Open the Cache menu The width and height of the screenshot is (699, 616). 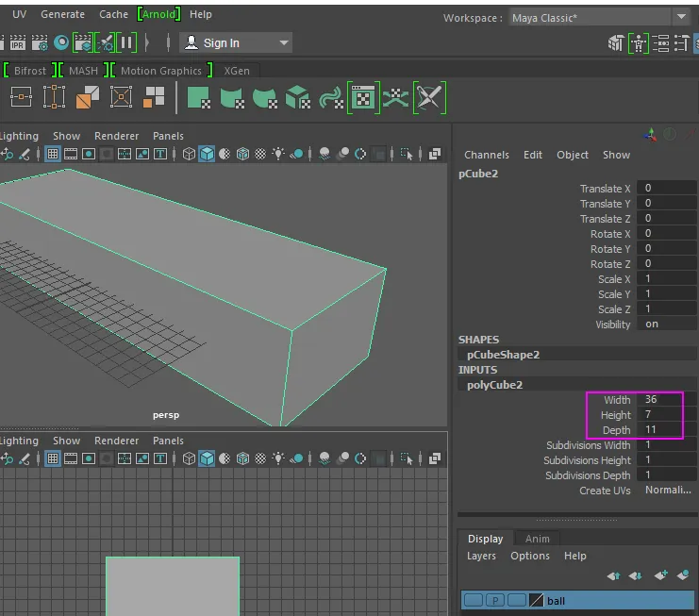pos(113,14)
